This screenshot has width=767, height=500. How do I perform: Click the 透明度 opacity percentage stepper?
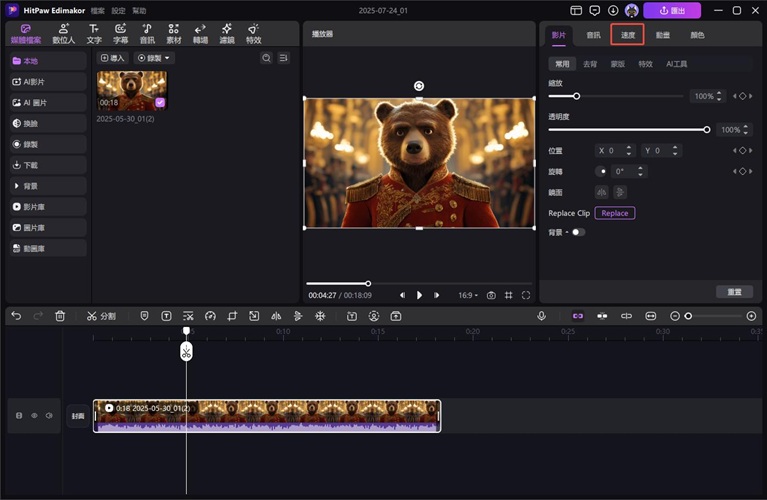745,130
